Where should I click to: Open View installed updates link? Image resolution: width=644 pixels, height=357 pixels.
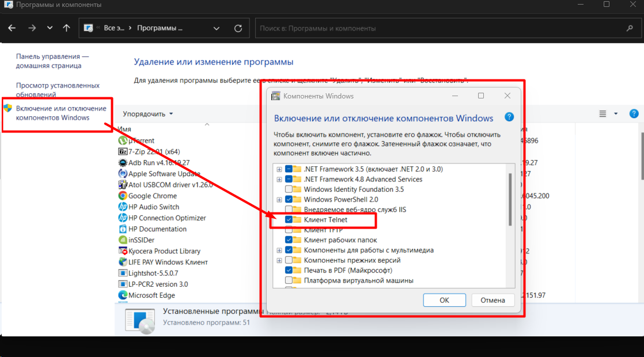point(58,90)
